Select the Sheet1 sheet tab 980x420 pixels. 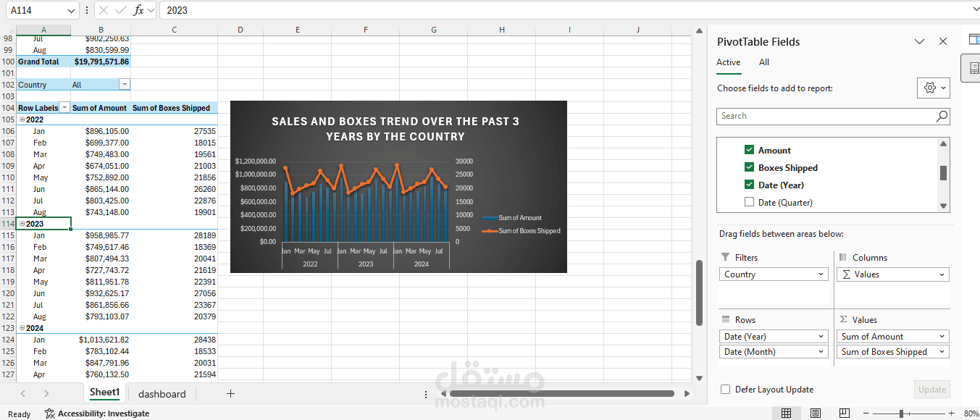pyautogui.click(x=104, y=392)
